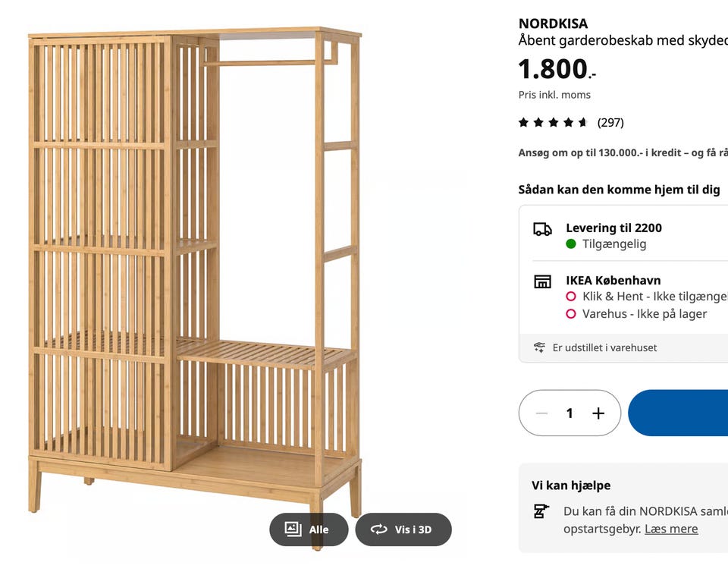View the wardrobe in 3D
Image resolution: width=728 pixels, height=575 pixels.
[x=402, y=529]
